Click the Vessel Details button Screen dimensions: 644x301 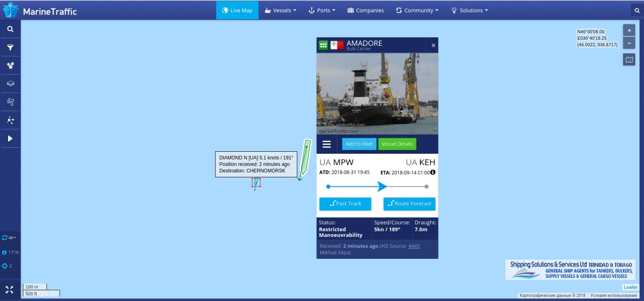[x=397, y=144]
